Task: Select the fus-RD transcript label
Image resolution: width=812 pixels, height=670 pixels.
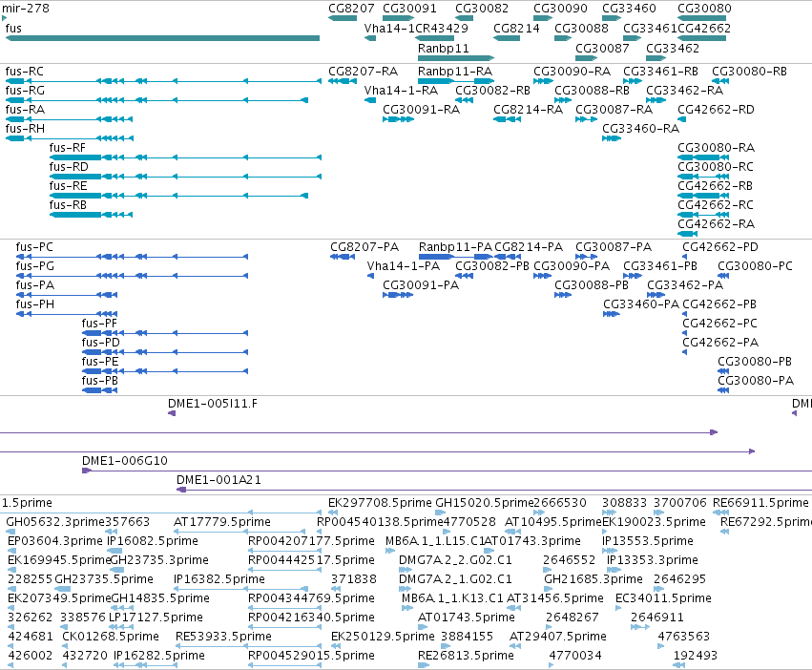Action: pyautogui.click(x=69, y=167)
